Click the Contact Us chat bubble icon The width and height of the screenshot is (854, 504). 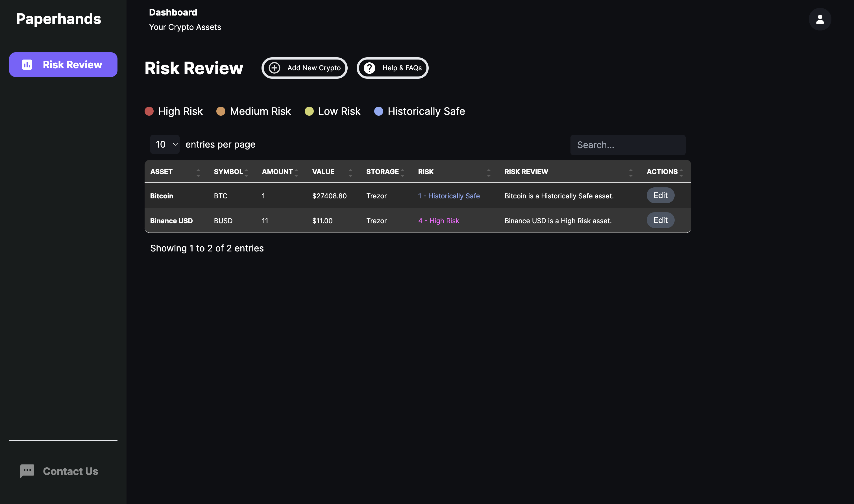pos(27,471)
